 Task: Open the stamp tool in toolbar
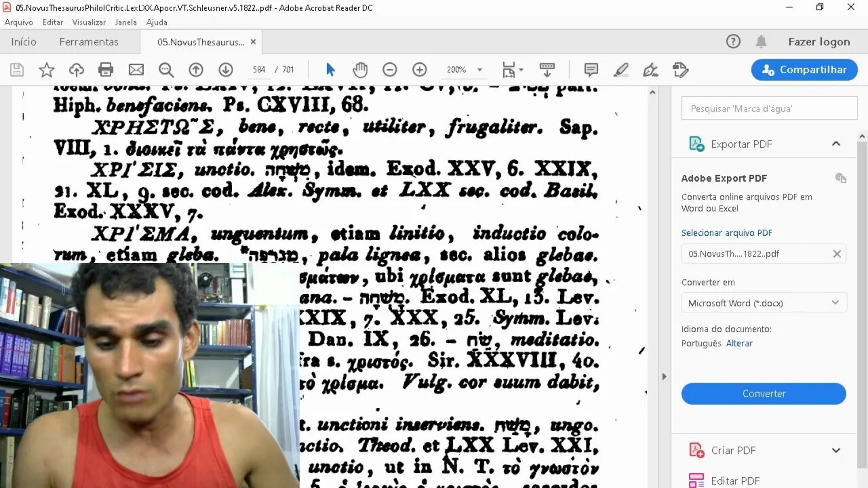tap(680, 70)
